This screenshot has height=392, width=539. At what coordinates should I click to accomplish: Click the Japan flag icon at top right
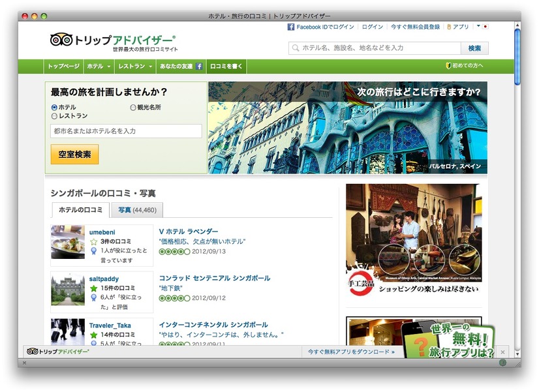pos(485,27)
